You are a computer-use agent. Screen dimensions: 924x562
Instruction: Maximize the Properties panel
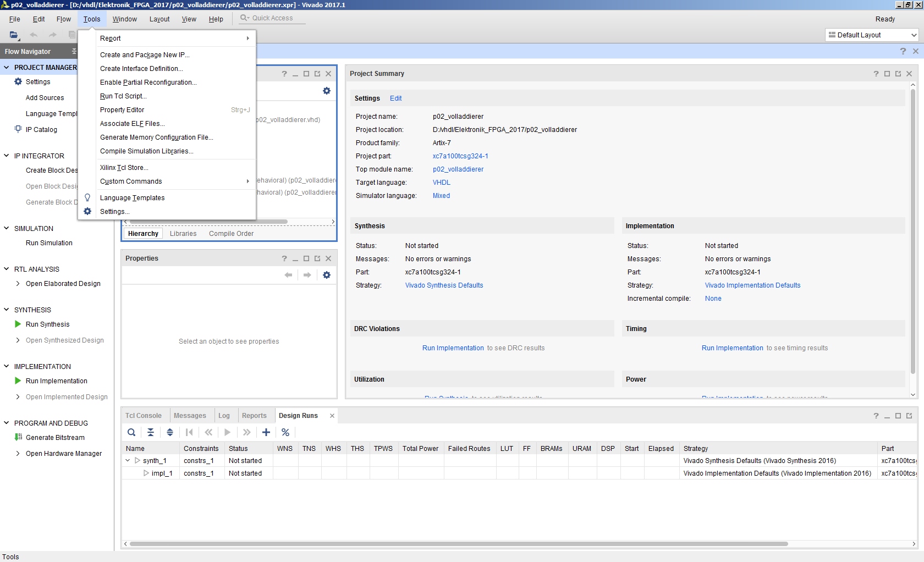306,258
